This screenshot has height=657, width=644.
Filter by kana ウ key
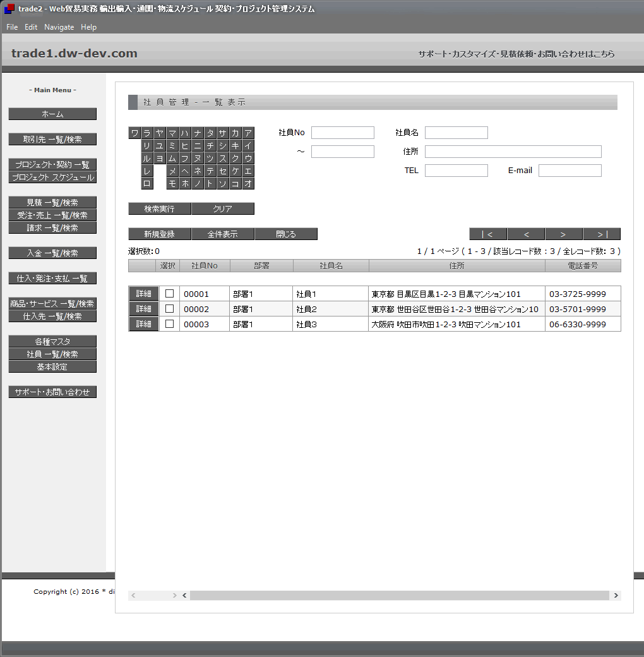pos(248,158)
